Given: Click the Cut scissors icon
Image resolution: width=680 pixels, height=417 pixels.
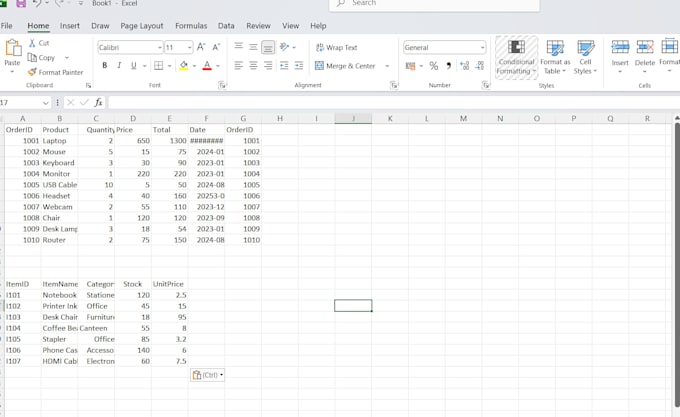Looking at the screenshot, I should 32,43.
